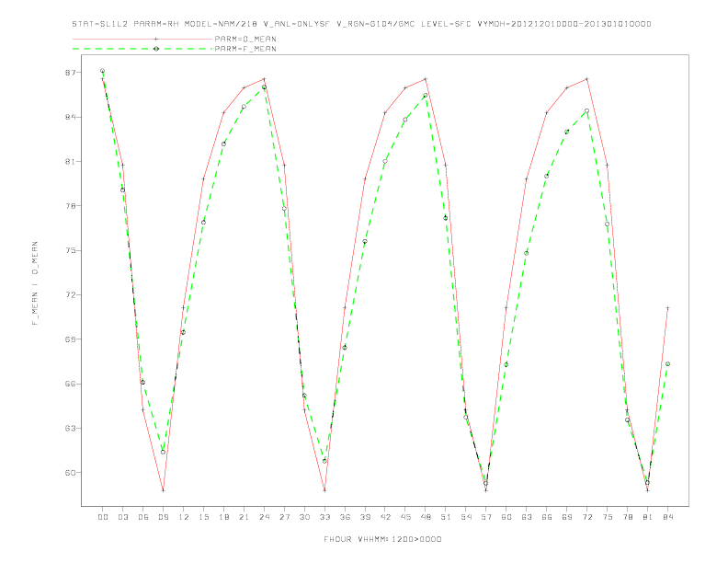Click x-axis tick label 66
The image size is (728, 563).
[547, 517]
